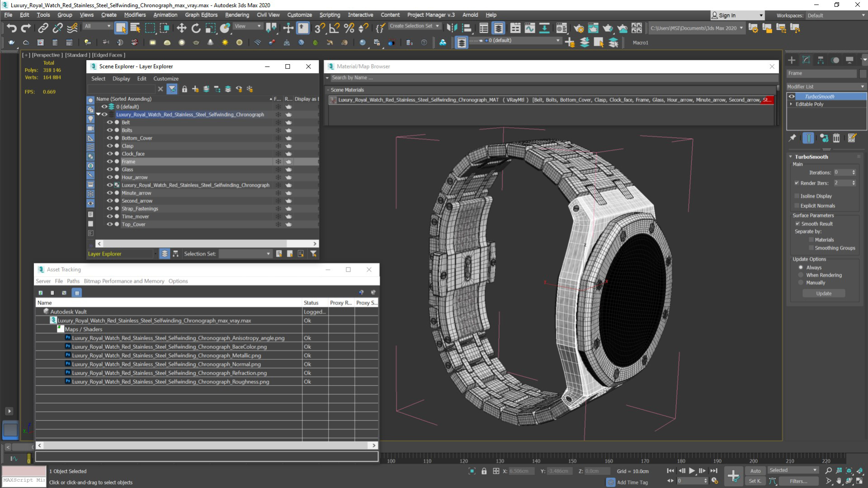Toggle Smooth Result checkbox
868x488 pixels.
click(x=797, y=224)
